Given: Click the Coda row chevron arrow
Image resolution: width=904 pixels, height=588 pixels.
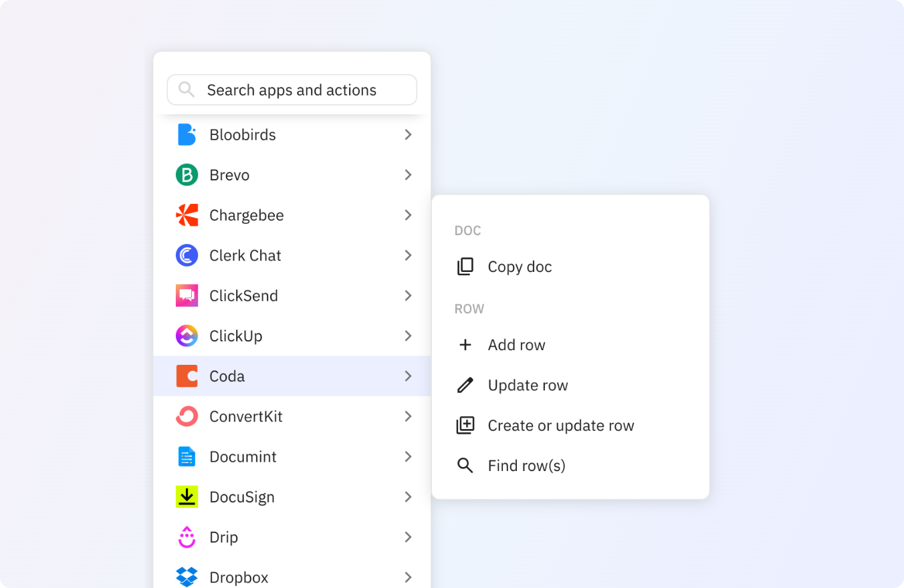Looking at the screenshot, I should tap(408, 376).
